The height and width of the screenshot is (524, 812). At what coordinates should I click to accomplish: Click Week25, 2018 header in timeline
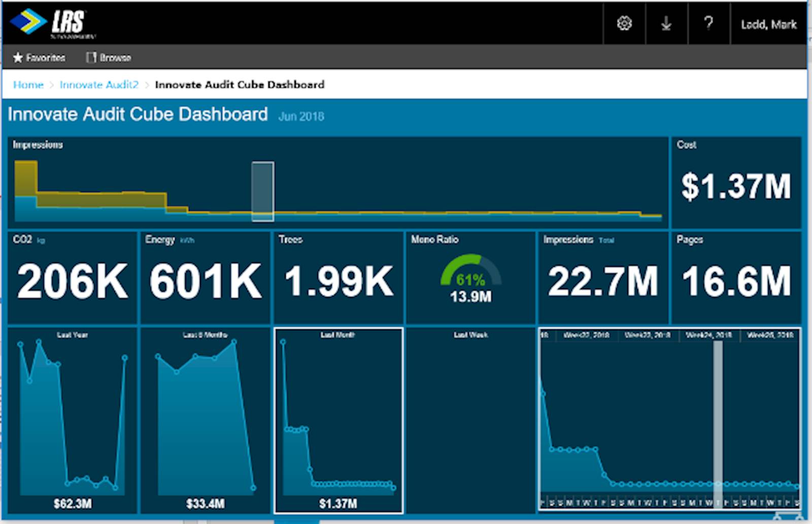[x=770, y=335]
